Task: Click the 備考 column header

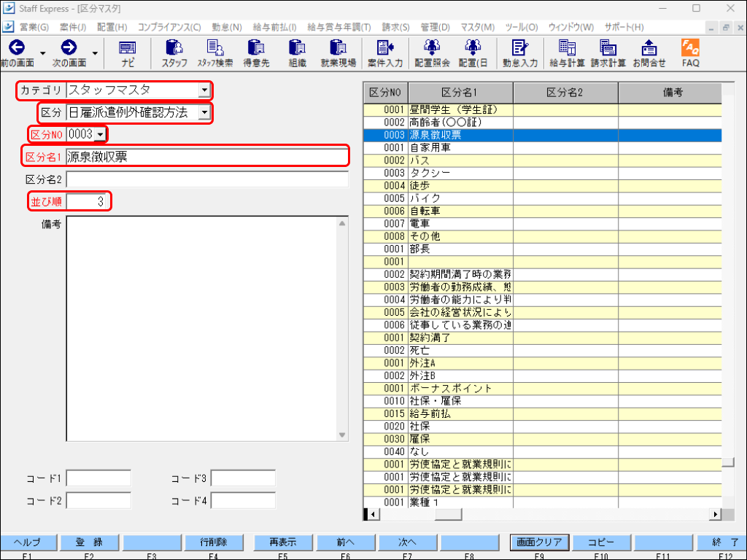Action: pyautogui.click(x=670, y=93)
